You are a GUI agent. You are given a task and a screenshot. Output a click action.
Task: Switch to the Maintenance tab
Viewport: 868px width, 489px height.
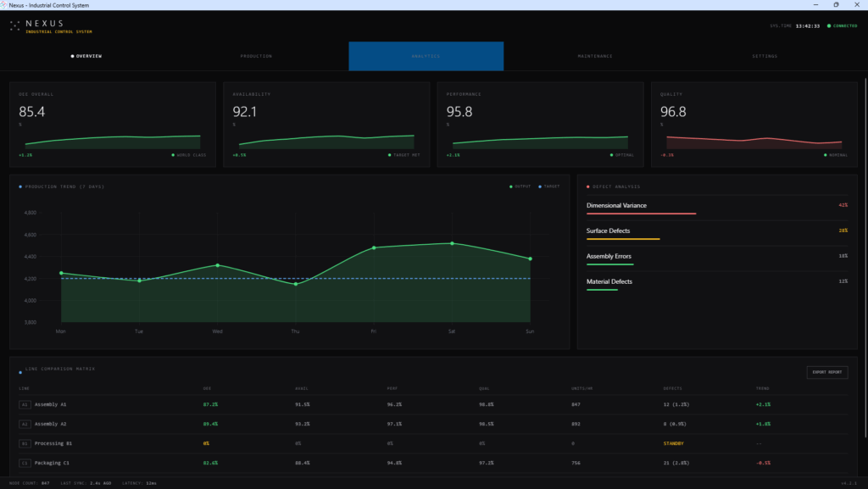click(x=596, y=56)
